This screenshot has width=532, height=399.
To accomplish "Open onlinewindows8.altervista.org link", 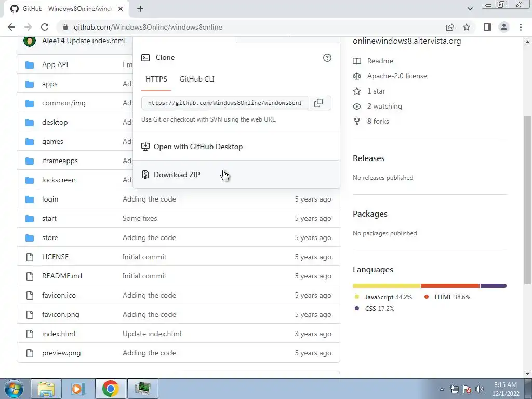I will [x=407, y=41].
